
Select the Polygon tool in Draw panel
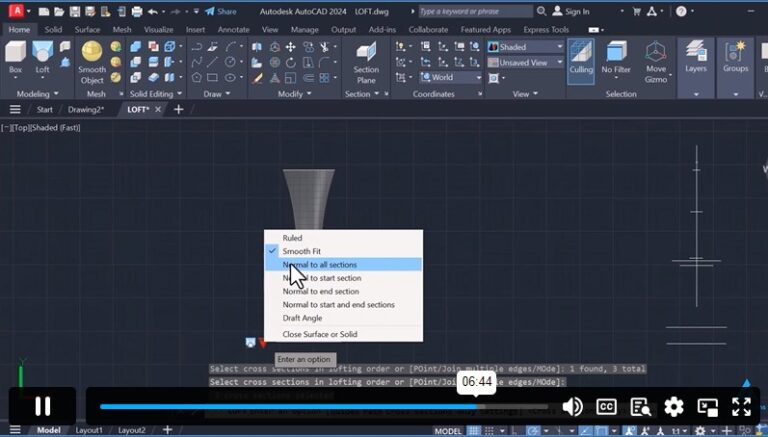coord(196,77)
